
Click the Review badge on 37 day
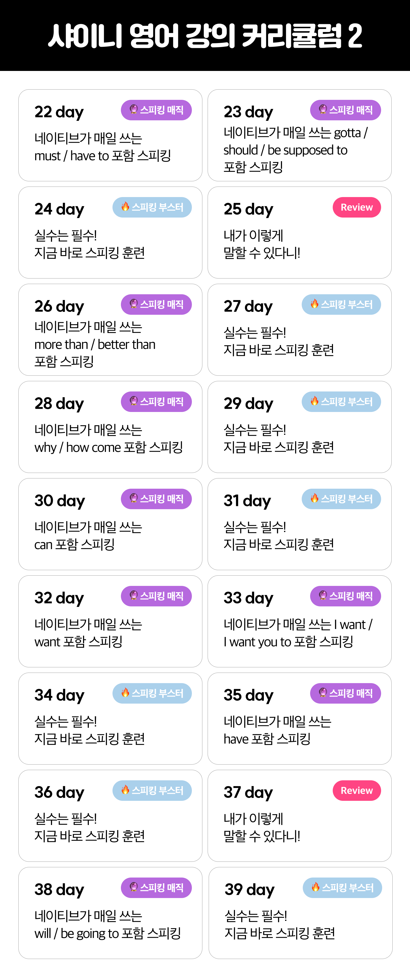click(x=356, y=791)
